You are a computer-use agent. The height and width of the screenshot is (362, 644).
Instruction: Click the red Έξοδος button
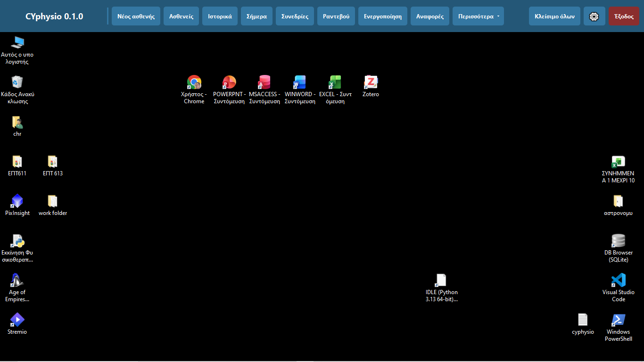pos(624,16)
